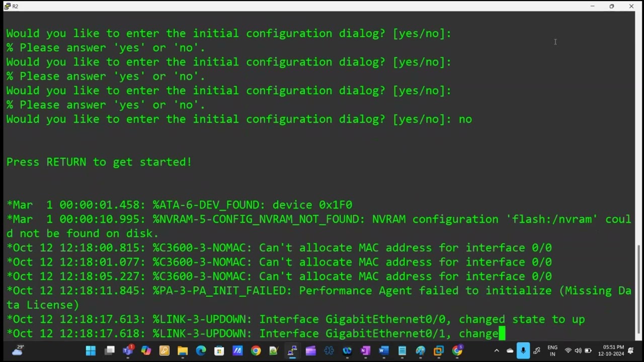
Task: Launch Copilot from the taskbar
Action: pos(146,351)
